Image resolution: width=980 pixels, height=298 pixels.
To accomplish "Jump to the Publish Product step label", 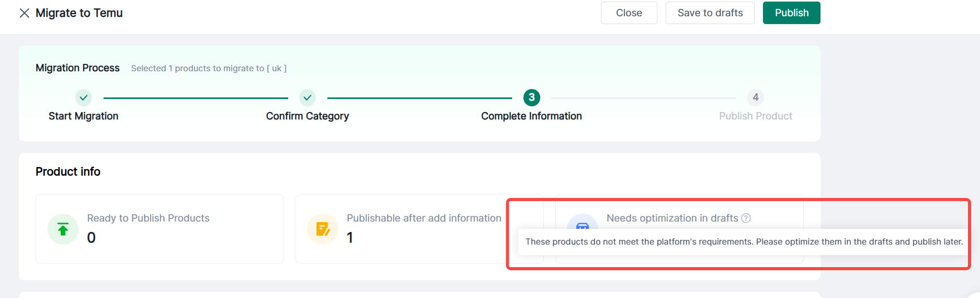I will 755,116.
